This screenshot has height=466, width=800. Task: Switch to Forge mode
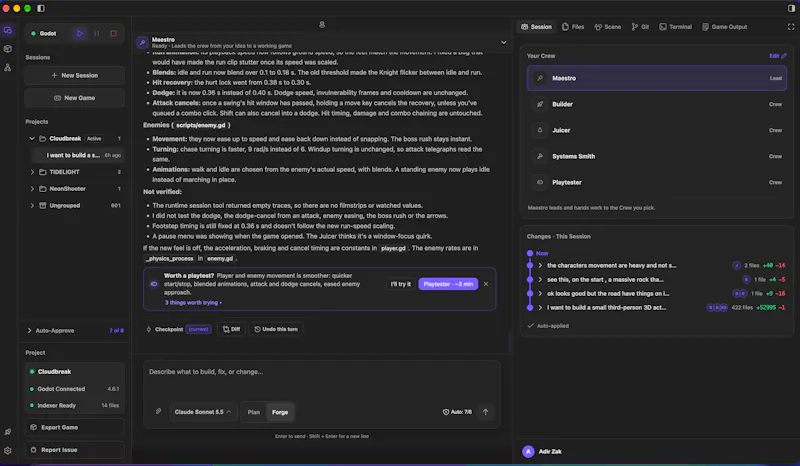(x=280, y=412)
